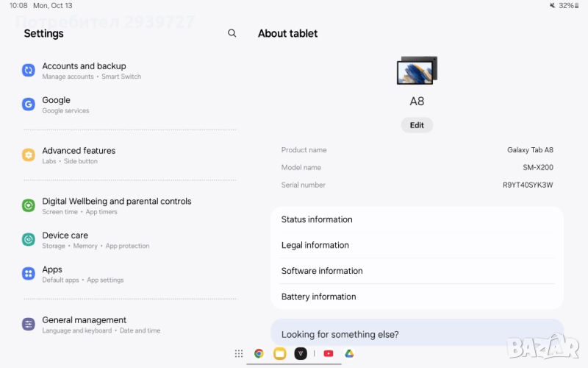Select Digital Wellbeing and parental controls
The image size is (588, 368).
pos(116,205)
